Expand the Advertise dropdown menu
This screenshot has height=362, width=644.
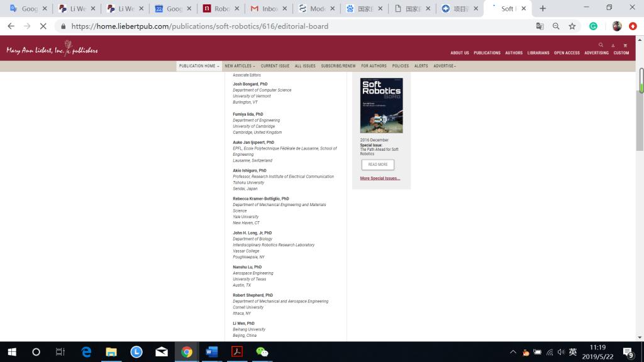click(444, 66)
